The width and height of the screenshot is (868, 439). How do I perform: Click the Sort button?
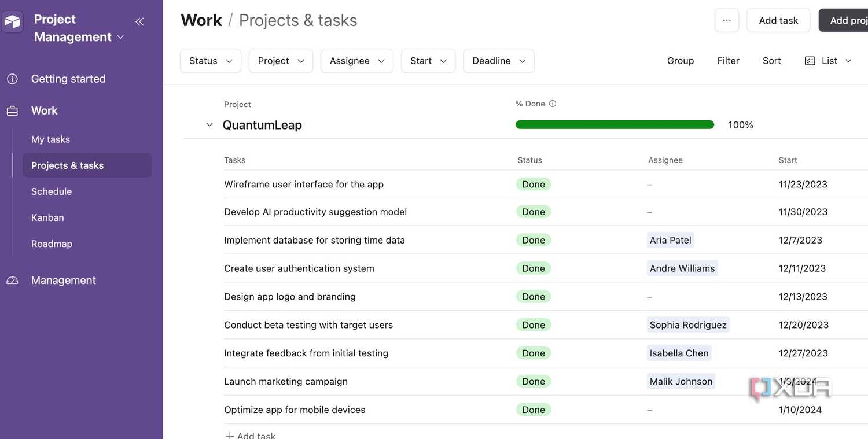772,61
